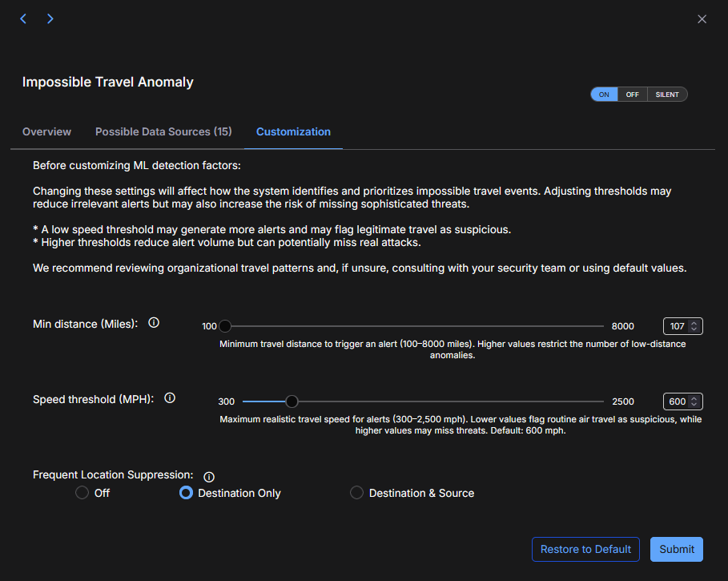
Task: Submit the customization settings
Action: [677, 549]
